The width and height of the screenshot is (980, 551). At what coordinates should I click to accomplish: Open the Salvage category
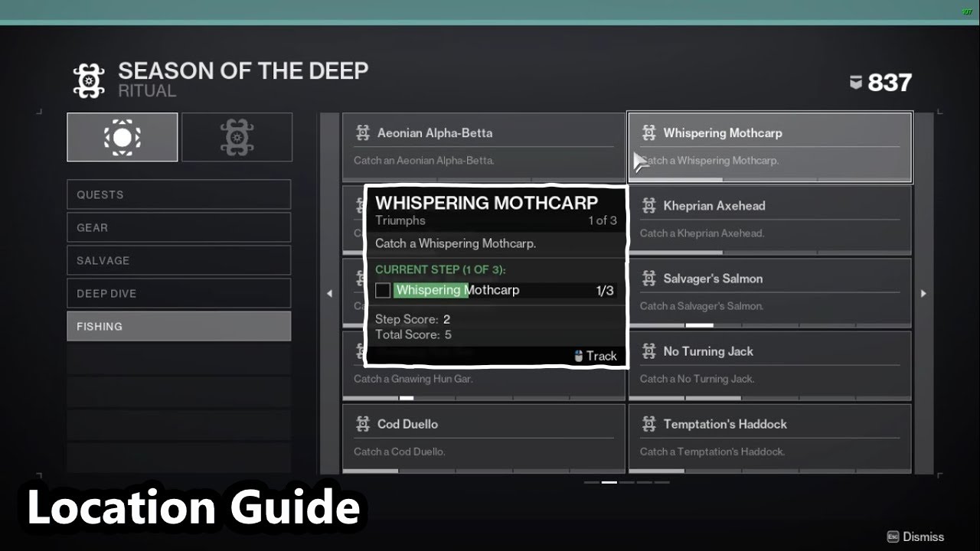coord(179,260)
